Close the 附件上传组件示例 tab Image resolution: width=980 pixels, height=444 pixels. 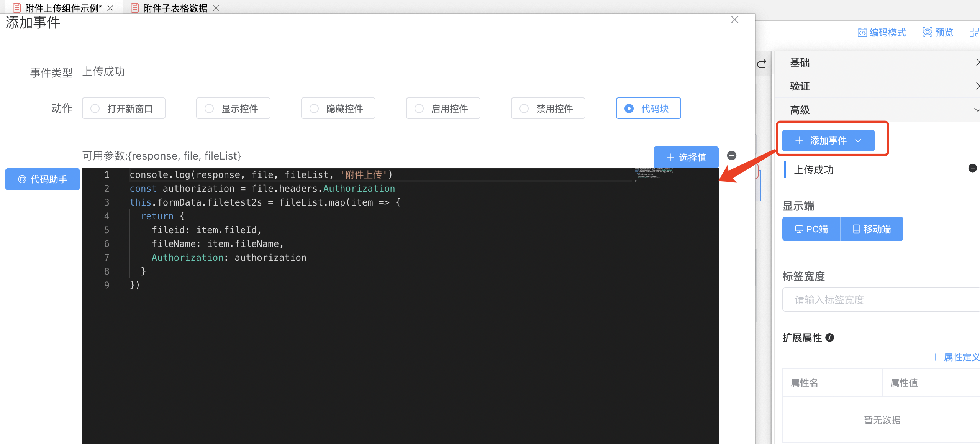pos(110,8)
